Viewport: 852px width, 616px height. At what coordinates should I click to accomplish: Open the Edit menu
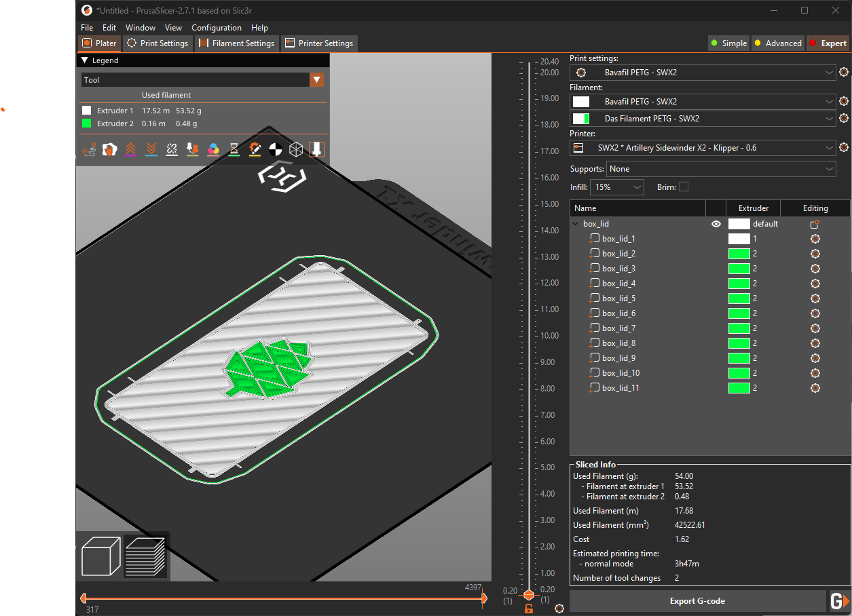point(109,28)
